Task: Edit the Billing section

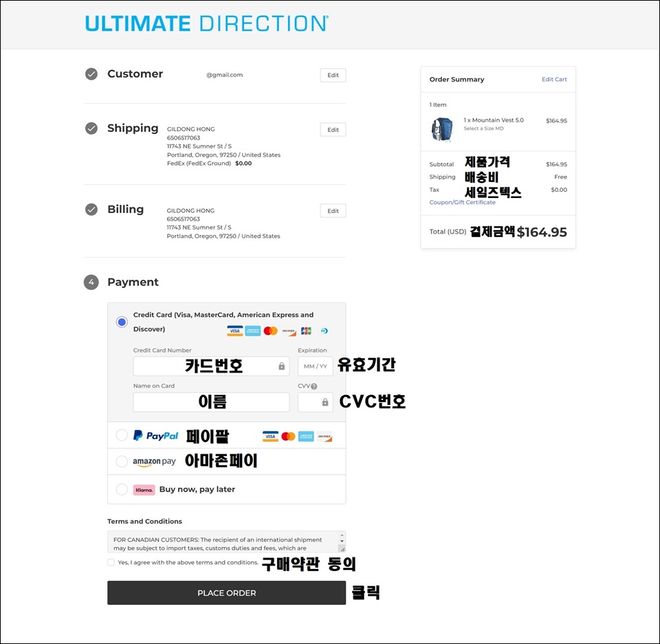Action: [333, 211]
